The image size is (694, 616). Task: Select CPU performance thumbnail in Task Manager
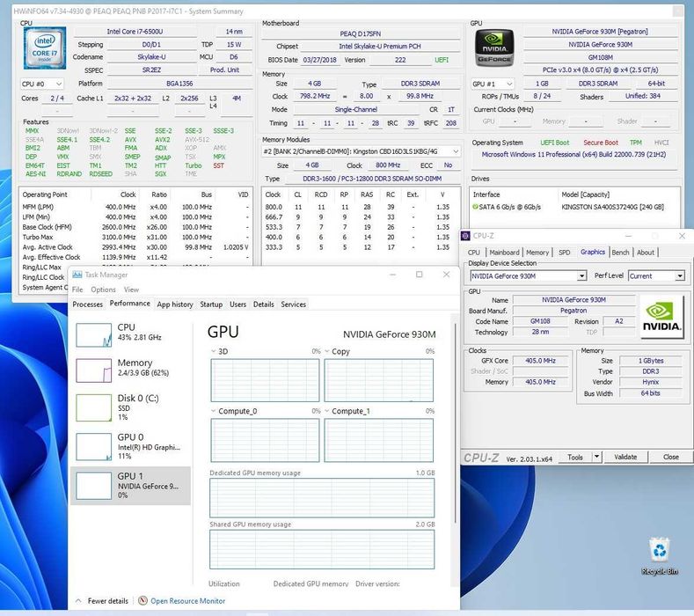[94, 335]
